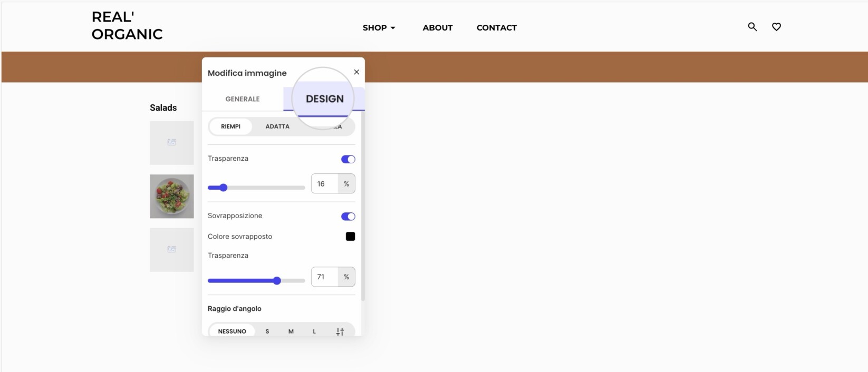Open the CONTACT page
This screenshot has width=868, height=372.
point(497,28)
